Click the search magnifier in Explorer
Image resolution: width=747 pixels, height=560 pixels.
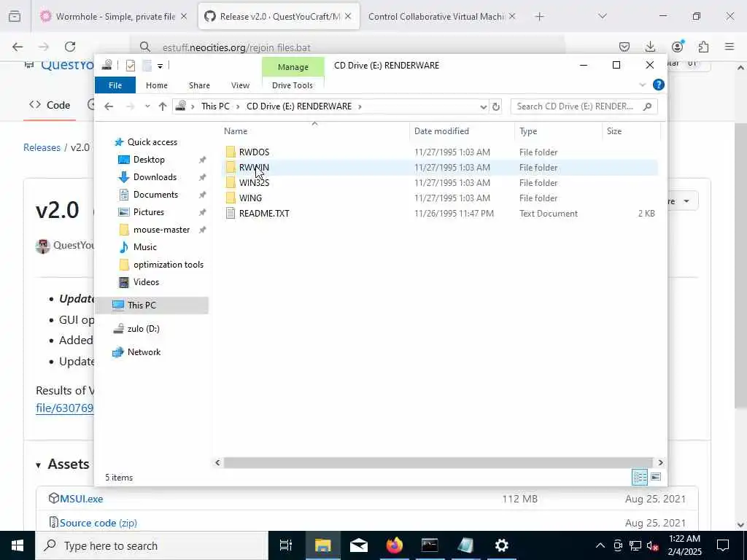[x=647, y=106]
